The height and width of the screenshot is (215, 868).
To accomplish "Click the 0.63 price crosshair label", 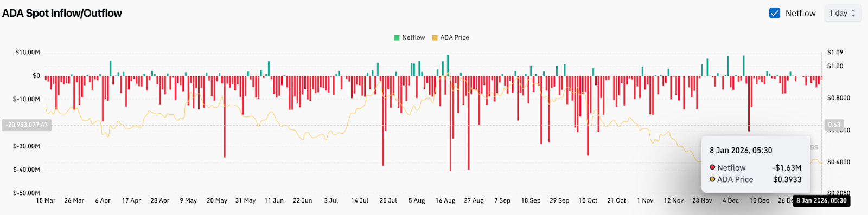I will 834,125.
